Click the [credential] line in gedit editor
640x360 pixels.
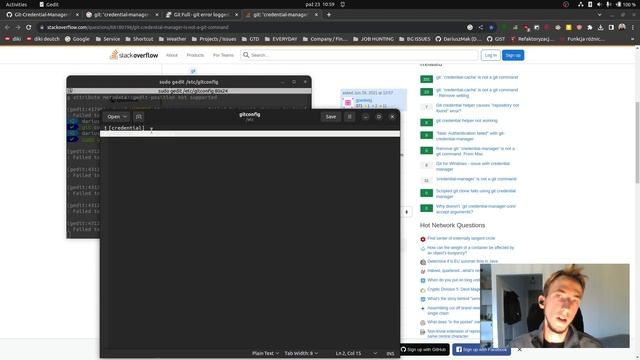pos(127,128)
